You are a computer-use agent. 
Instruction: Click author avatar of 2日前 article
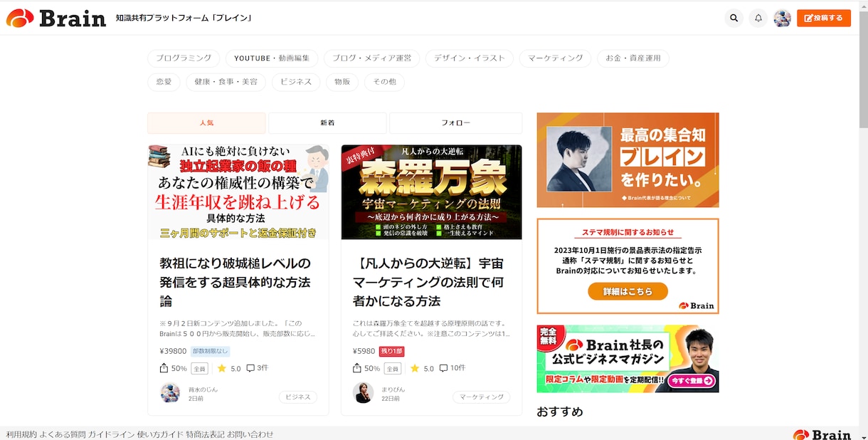click(170, 393)
